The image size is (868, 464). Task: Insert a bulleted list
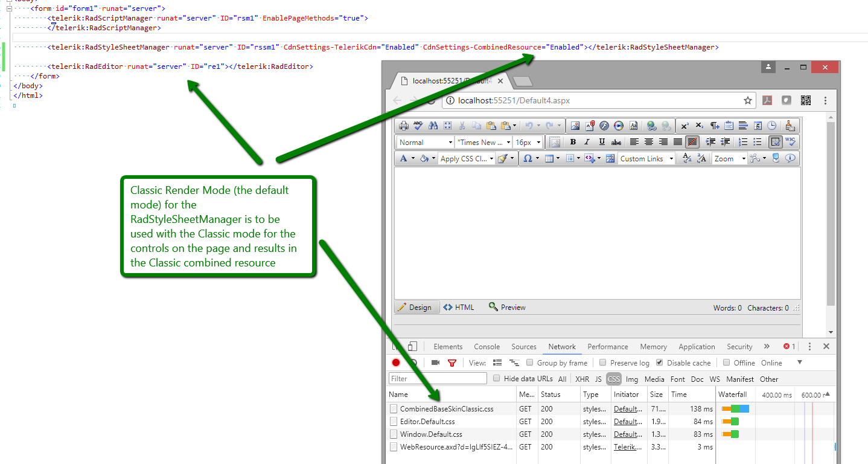(x=758, y=142)
